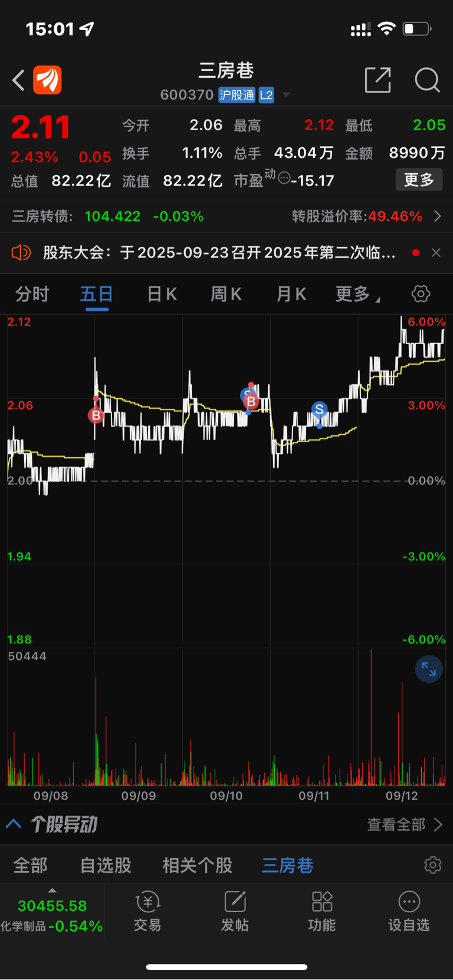Tap the red B buy marker on 09/09

click(x=96, y=415)
